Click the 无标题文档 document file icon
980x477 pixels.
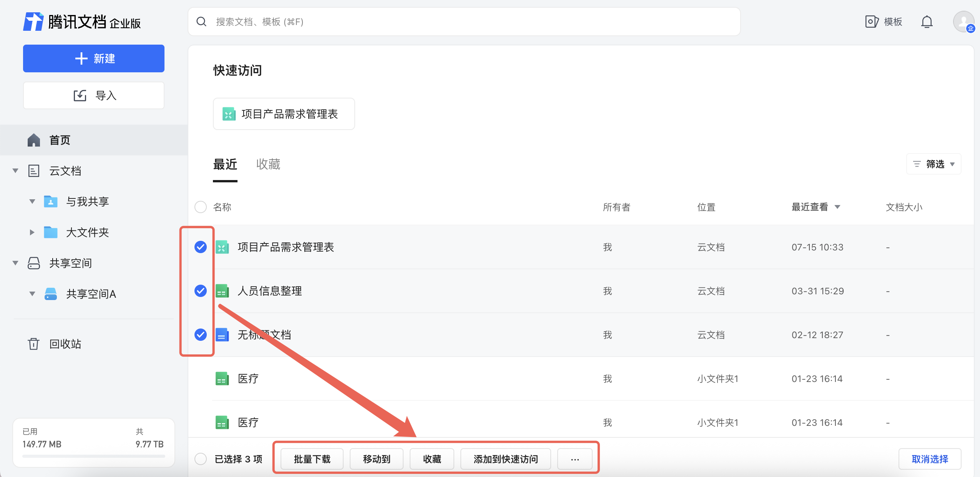(222, 335)
